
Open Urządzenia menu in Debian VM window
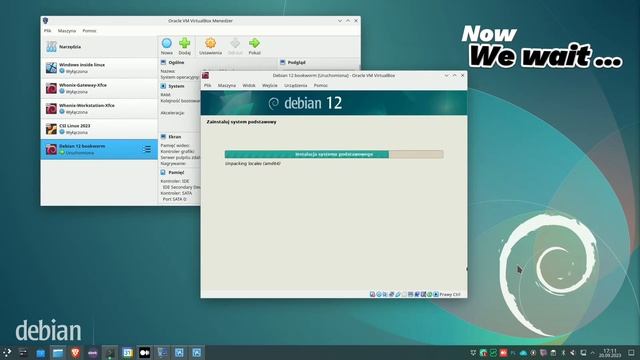296,85
